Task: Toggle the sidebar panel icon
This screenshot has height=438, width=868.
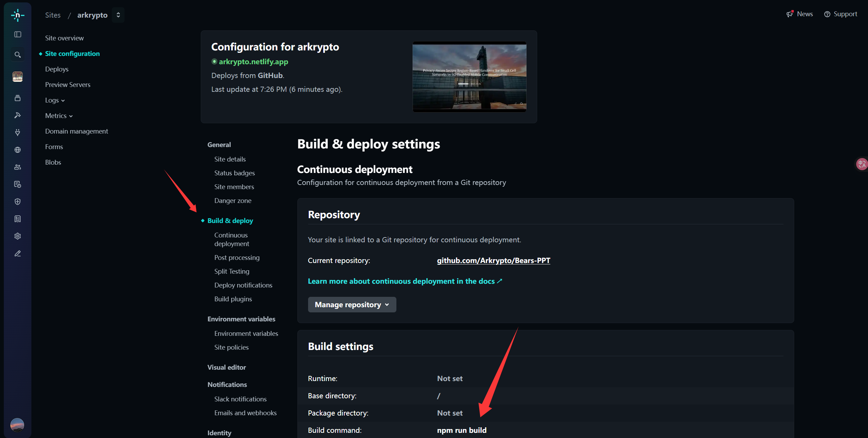Action: coord(18,35)
